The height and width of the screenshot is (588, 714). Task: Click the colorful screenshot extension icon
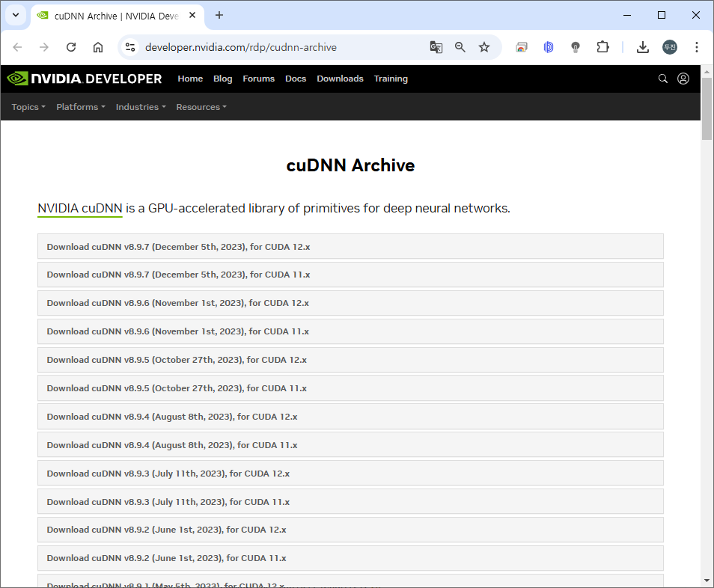(522, 47)
